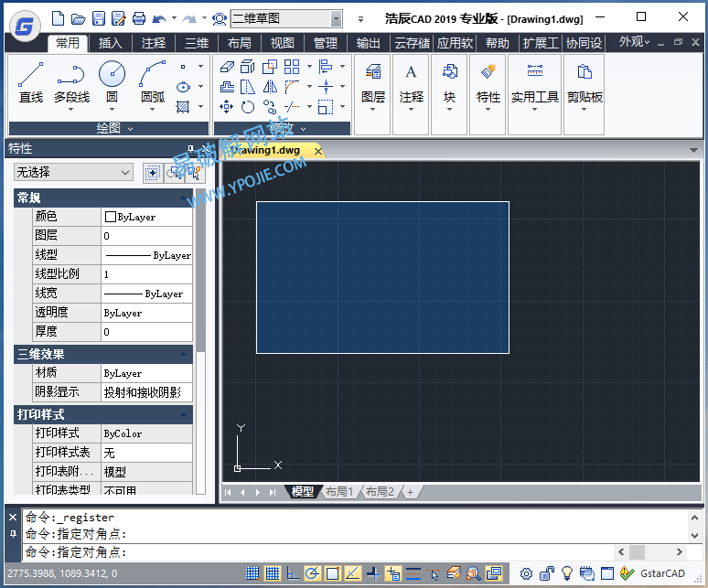This screenshot has width=708, height=588.
Task: Switch to the 插入 ribbon tab
Action: [111, 43]
